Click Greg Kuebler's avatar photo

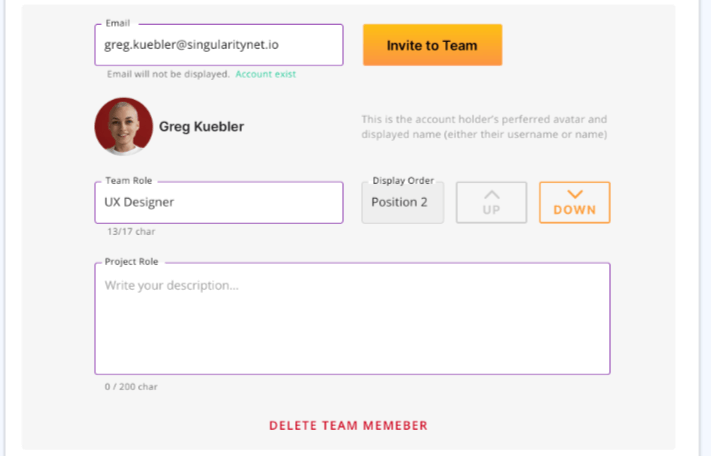[123, 127]
